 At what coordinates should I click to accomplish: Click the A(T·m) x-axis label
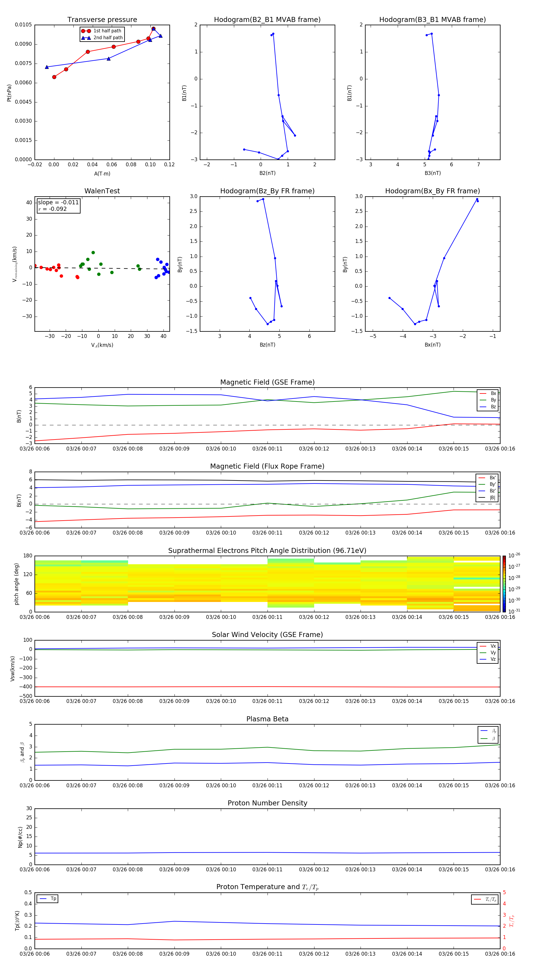click(102, 174)
